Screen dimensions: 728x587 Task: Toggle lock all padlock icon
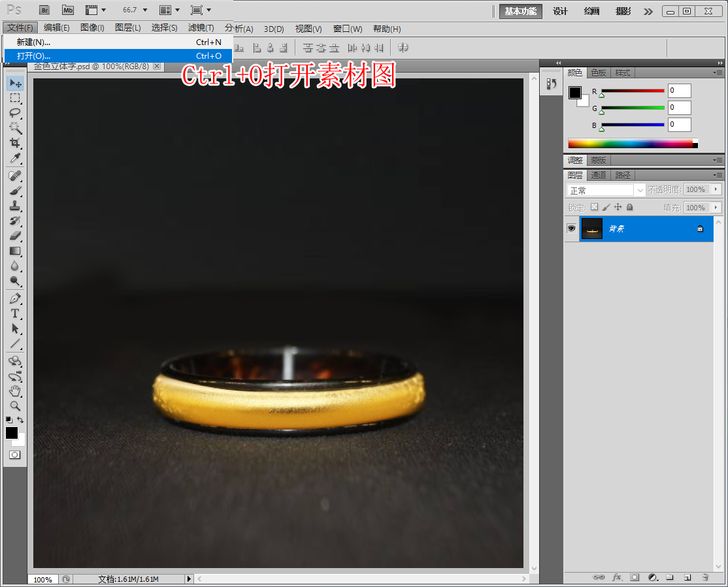coord(629,207)
